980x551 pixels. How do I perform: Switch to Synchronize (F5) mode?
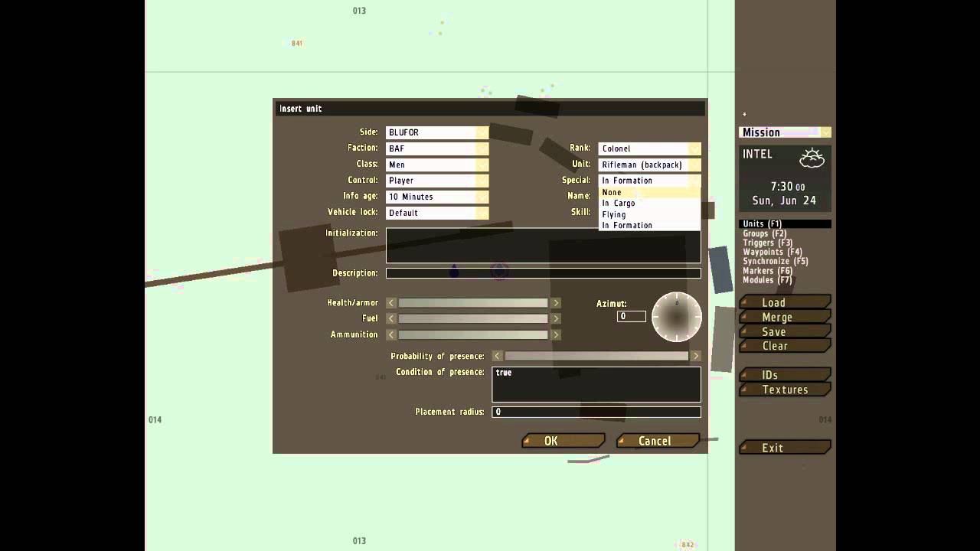776,261
